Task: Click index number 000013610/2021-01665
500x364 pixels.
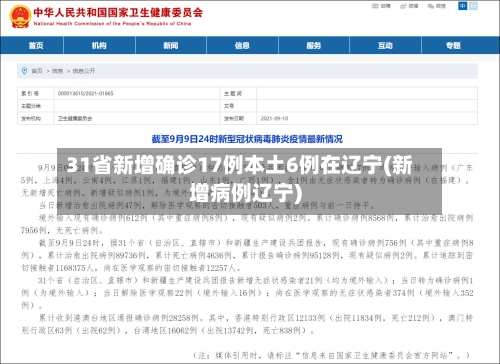Action: (85, 93)
